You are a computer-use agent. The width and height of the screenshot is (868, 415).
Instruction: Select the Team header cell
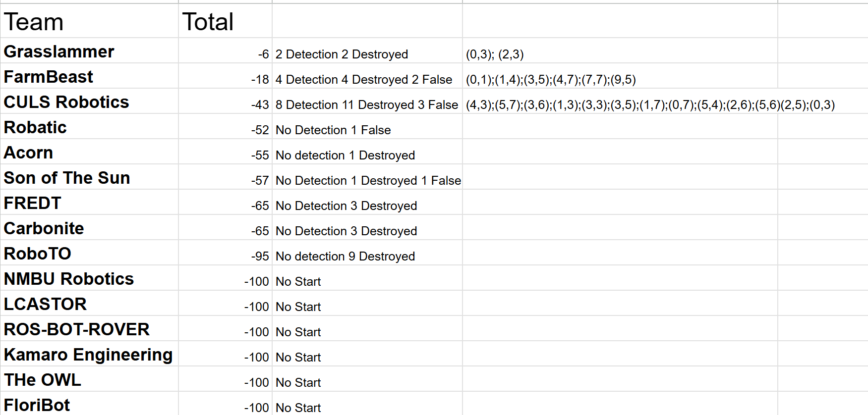click(89, 21)
